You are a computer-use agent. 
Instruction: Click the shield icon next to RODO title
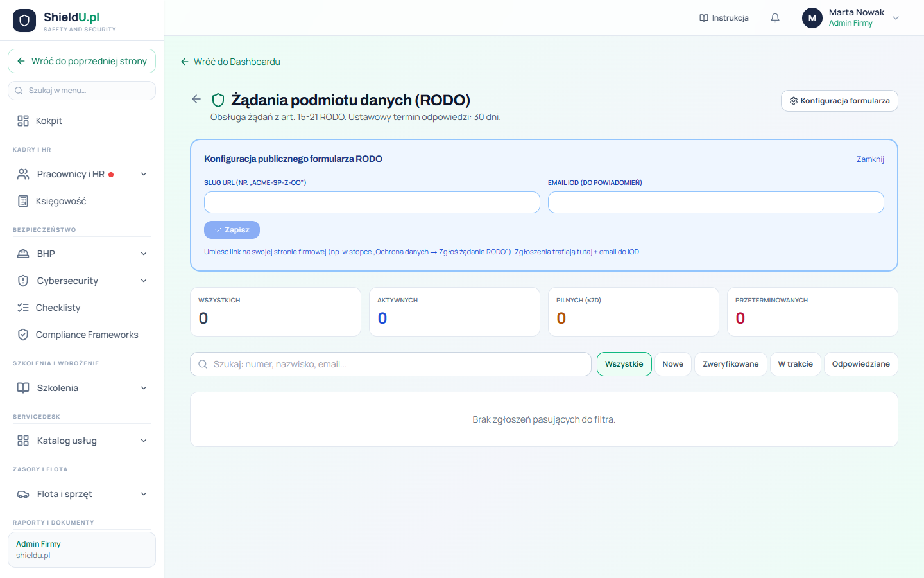218,100
